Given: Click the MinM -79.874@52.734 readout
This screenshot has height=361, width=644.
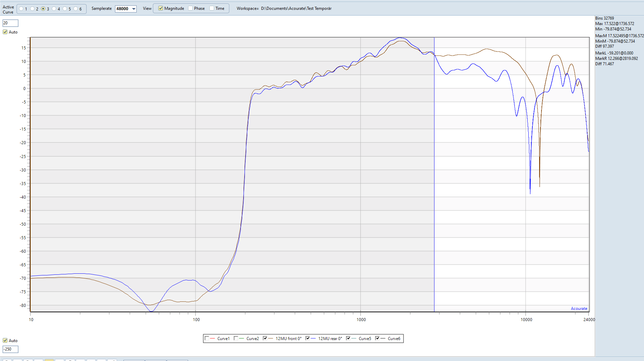Looking at the screenshot, I should (x=615, y=41).
